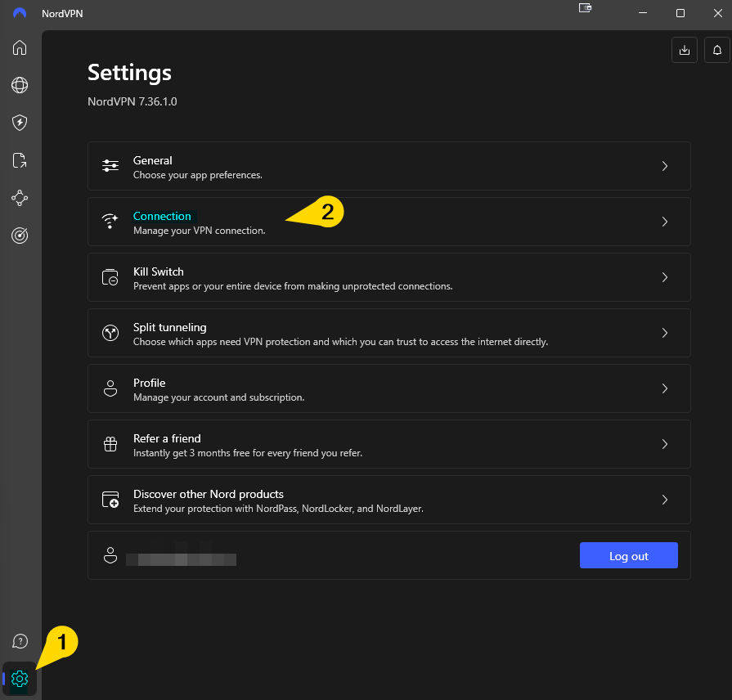Click 'Manage your account and subscription.' text
Screen dimensions: 732x700
pos(219,397)
